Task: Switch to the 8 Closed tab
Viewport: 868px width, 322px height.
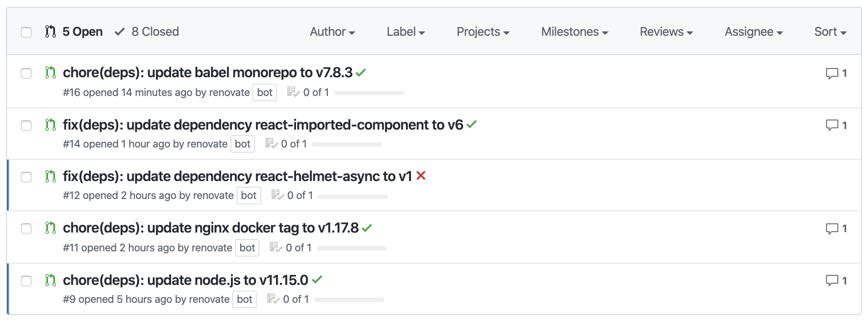Action: coord(147,32)
